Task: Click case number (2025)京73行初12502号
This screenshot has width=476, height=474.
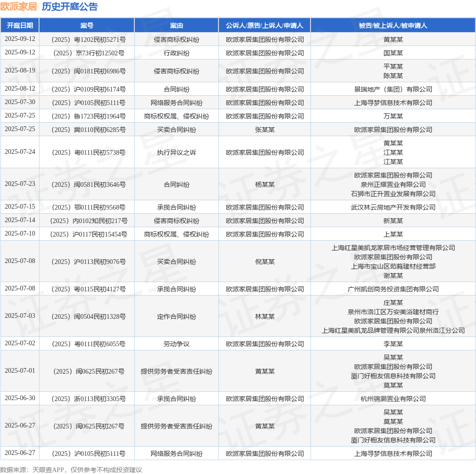Action: click(x=88, y=53)
